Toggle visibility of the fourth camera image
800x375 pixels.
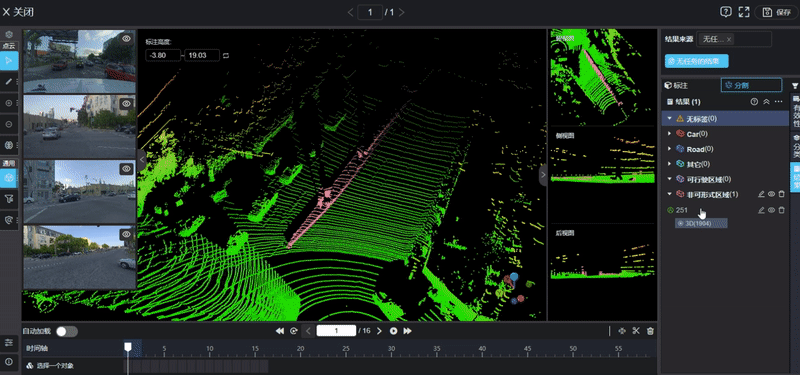126,234
